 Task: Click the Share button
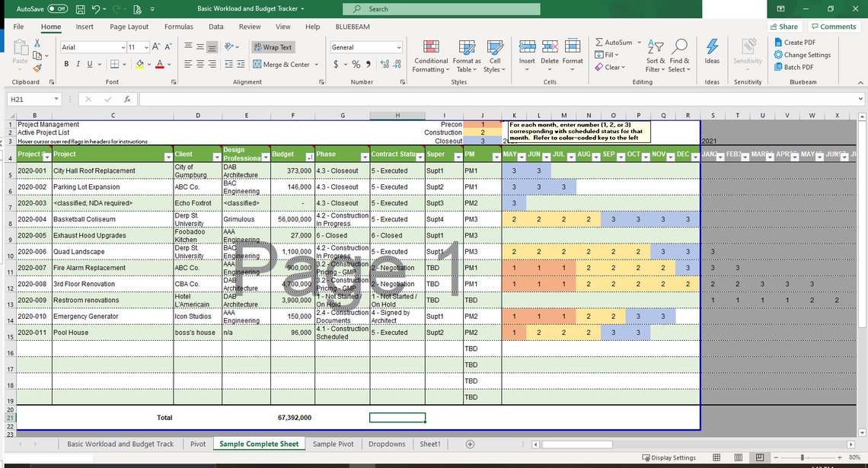783,25
